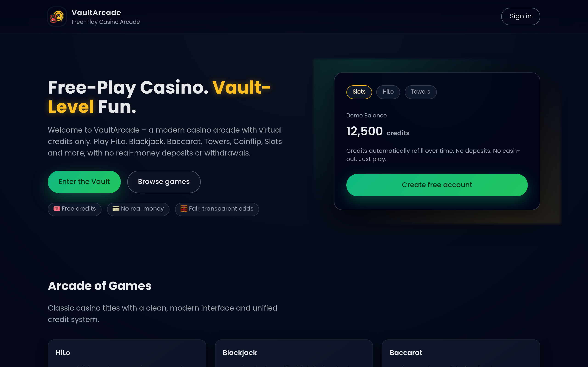Image resolution: width=588 pixels, height=367 pixels.
Task: Open the HiLo game card
Action: 127,353
